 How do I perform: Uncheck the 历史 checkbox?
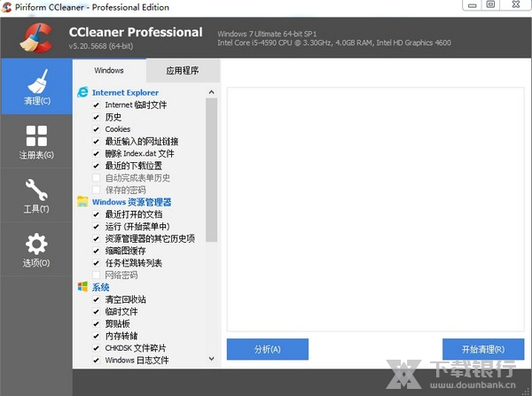click(x=96, y=117)
